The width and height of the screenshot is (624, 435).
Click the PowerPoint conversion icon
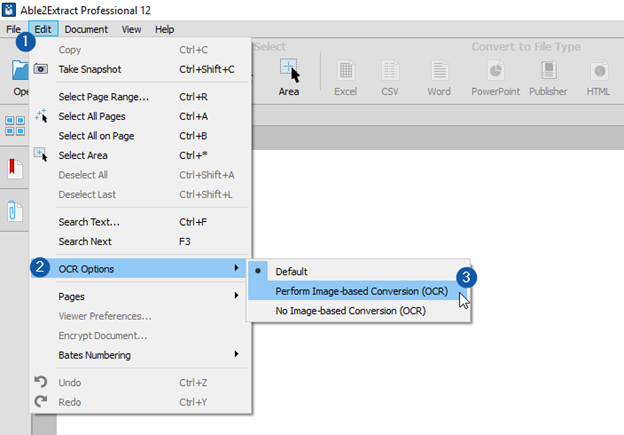[x=495, y=71]
